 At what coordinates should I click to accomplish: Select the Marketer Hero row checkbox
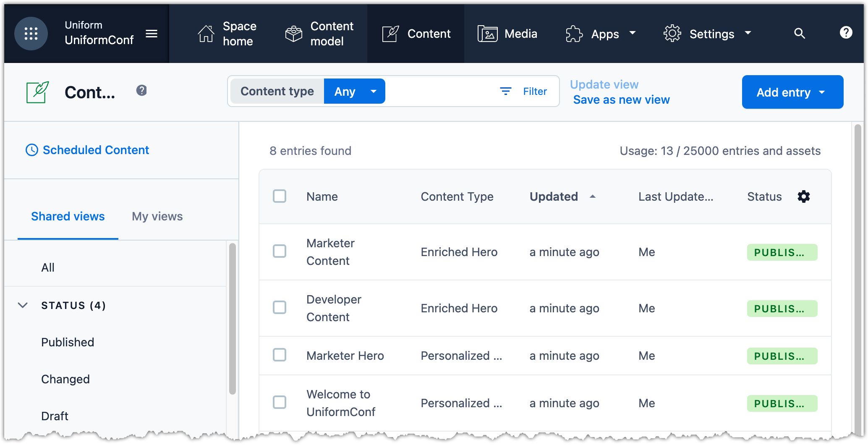(280, 355)
